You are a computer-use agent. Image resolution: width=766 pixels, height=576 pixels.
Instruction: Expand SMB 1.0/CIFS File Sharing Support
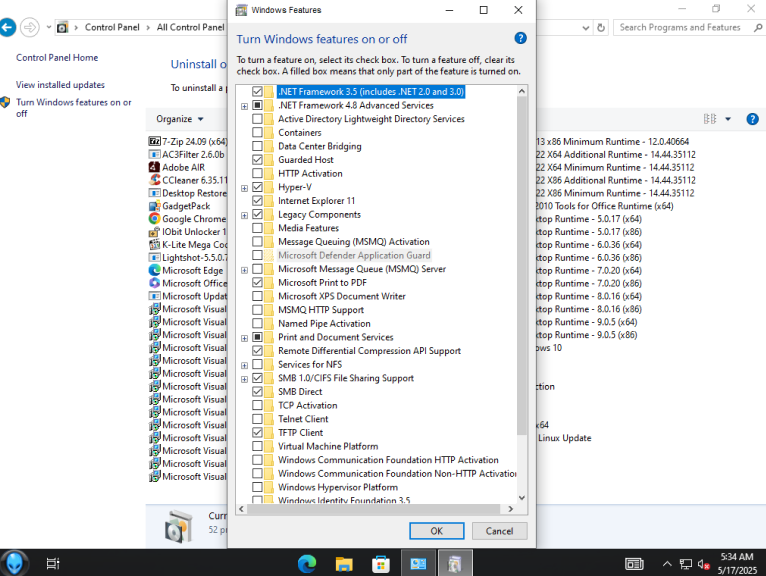[x=244, y=379]
